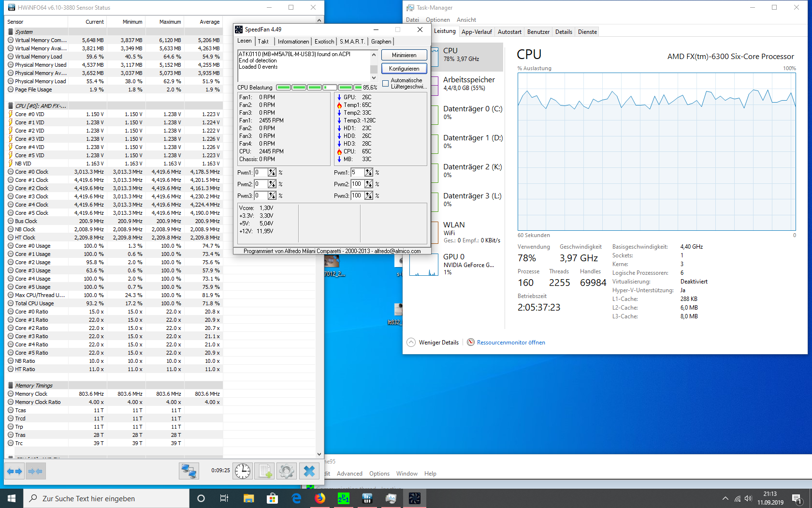
Task: Launch Microsoft Edge from the taskbar
Action: (x=296, y=498)
